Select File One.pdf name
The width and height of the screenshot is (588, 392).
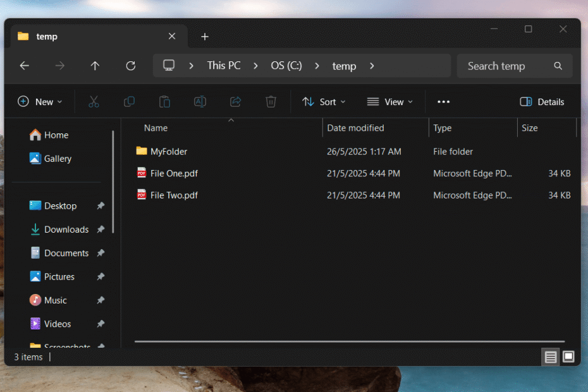click(174, 173)
